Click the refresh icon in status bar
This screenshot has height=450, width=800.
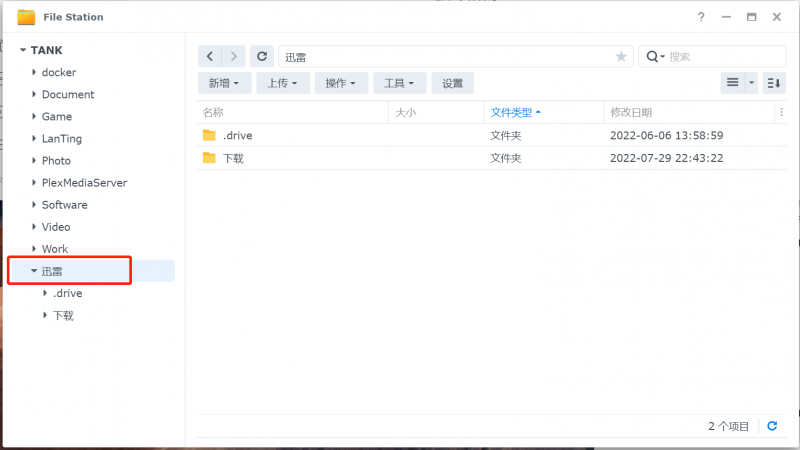pos(772,426)
